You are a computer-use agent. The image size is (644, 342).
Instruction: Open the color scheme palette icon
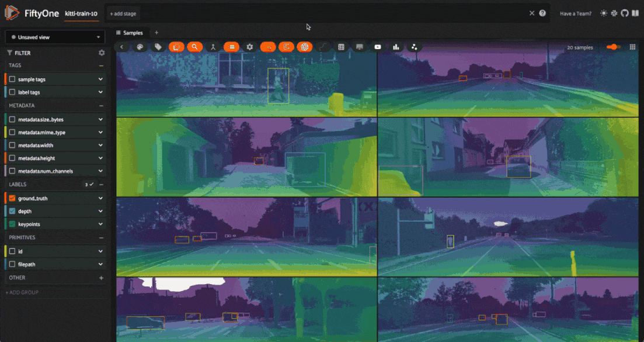tap(140, 47)
